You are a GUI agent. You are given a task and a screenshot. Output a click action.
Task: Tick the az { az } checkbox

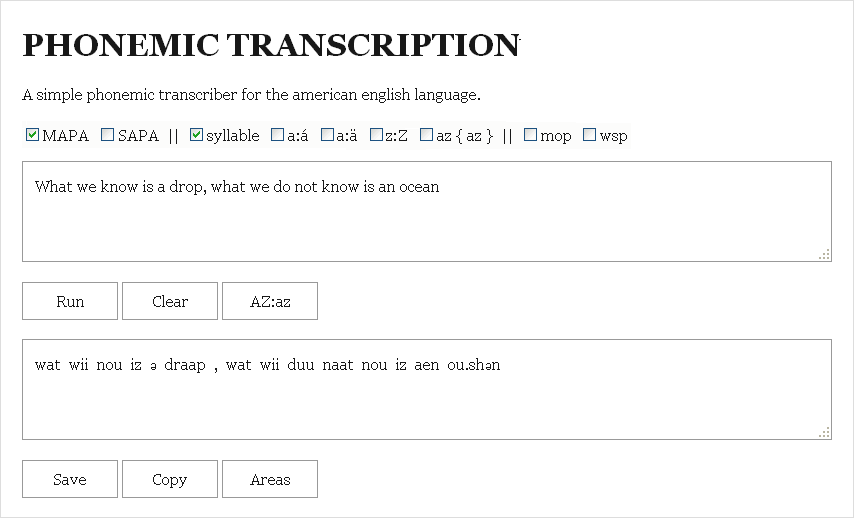pos(427,135)
